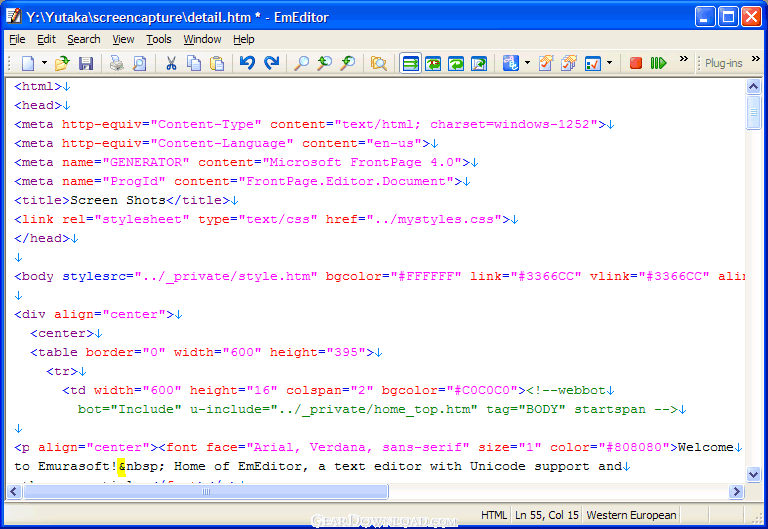Toggle Wrap by Characters mode
Viewport: 768px width, 529px height.
pos(433,63)
